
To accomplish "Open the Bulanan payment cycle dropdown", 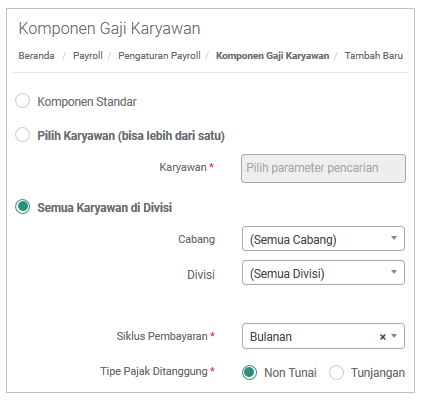I will tap(323, 336).
